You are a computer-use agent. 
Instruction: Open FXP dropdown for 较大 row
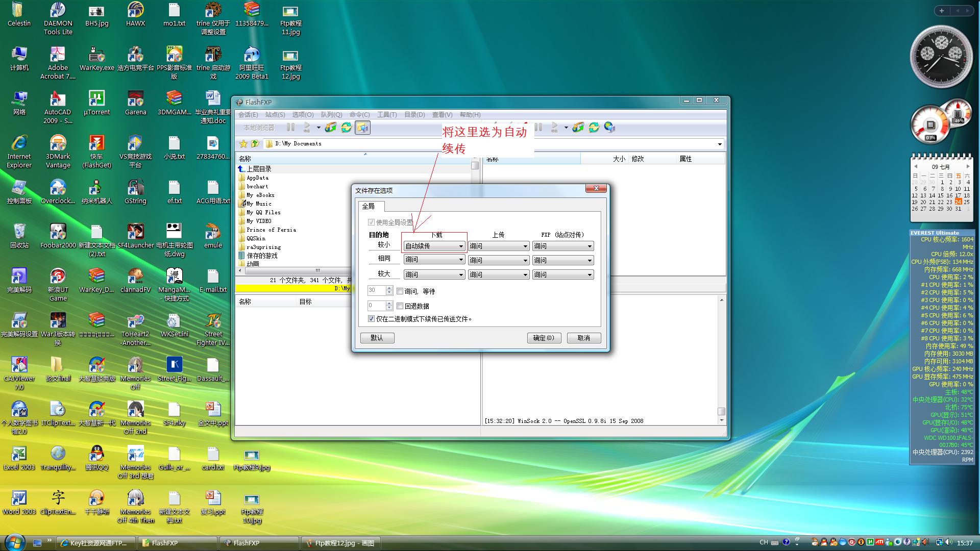click(563, 274)
